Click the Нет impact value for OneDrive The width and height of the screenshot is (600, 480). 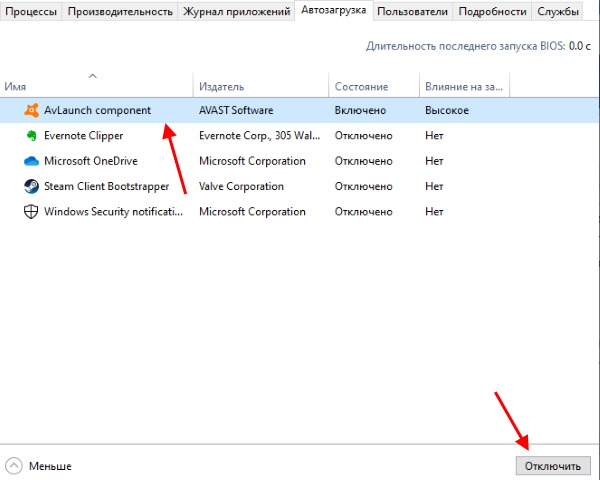point(434,161)
